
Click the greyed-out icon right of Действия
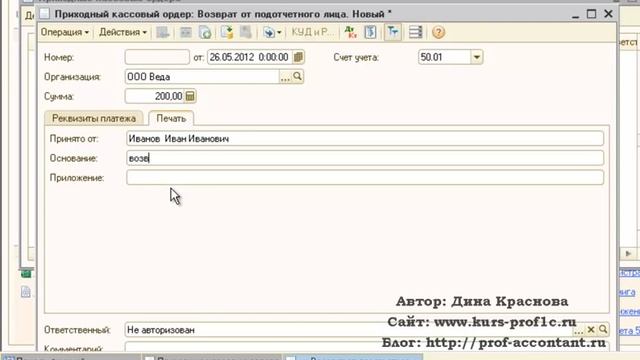[x=162, y=32]
